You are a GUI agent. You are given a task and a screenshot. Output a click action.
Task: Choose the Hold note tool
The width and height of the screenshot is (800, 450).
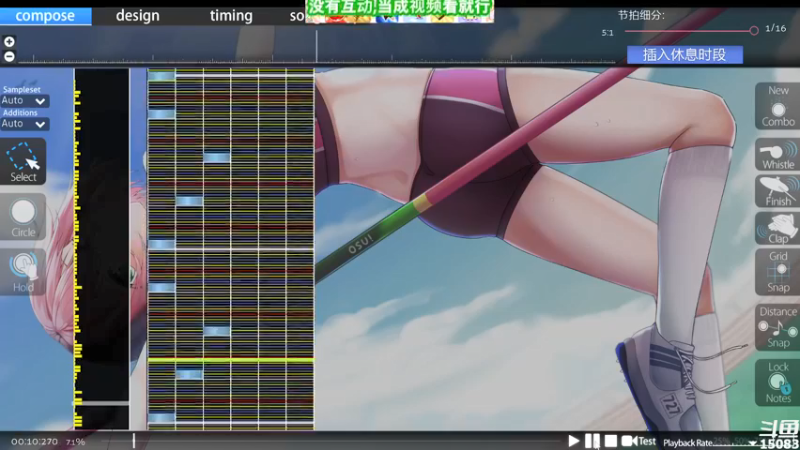[23, 272]
